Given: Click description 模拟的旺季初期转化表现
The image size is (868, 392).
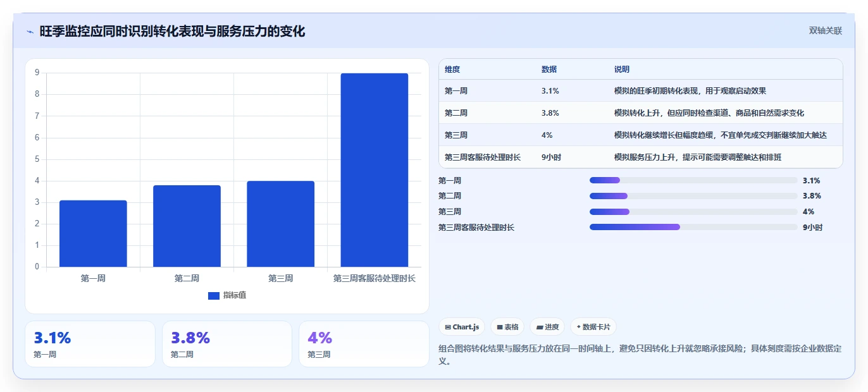Looking at the screenshot, I should (x=690, y=91).
